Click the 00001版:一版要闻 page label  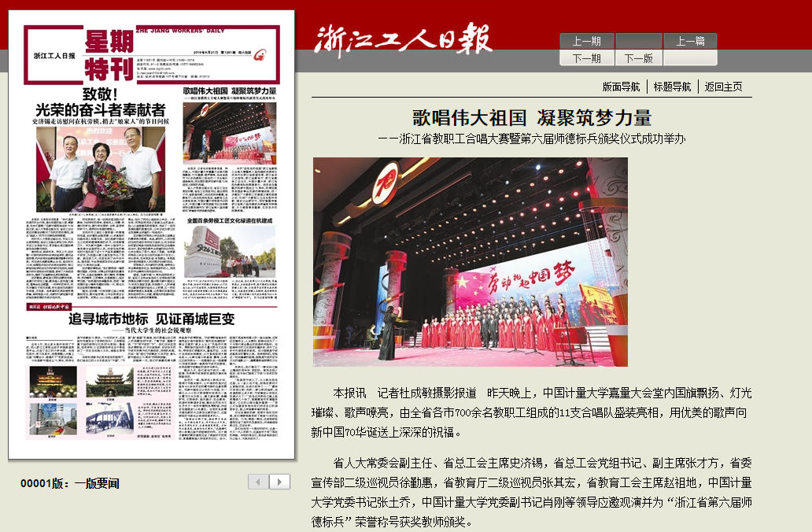coord(69,483)
